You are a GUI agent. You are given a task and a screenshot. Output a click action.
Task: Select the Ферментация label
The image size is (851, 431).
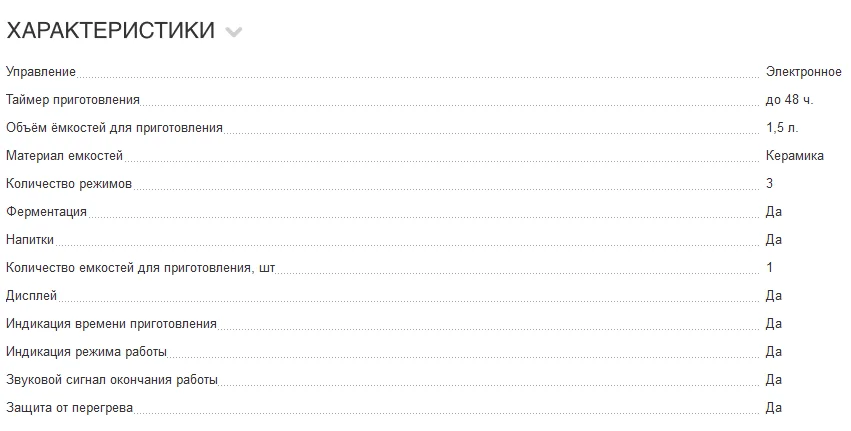point(46,212)
